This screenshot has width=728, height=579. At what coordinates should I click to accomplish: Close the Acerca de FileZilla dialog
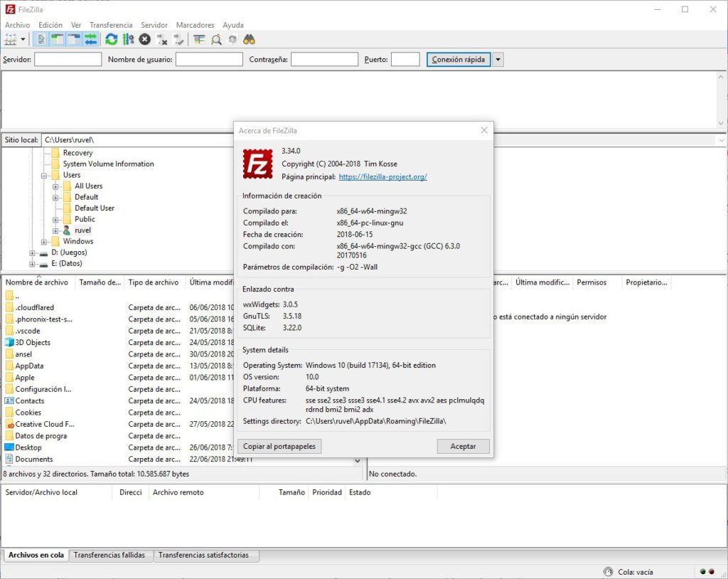pos(483,131)
